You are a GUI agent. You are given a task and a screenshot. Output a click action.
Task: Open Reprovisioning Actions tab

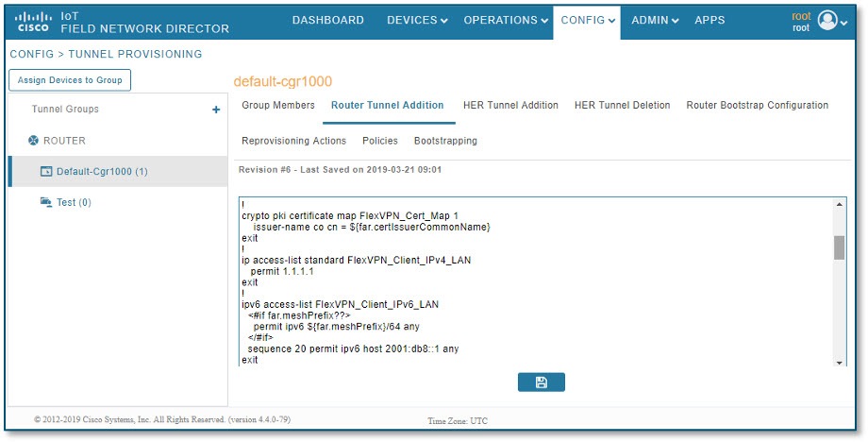click(294, 141)
